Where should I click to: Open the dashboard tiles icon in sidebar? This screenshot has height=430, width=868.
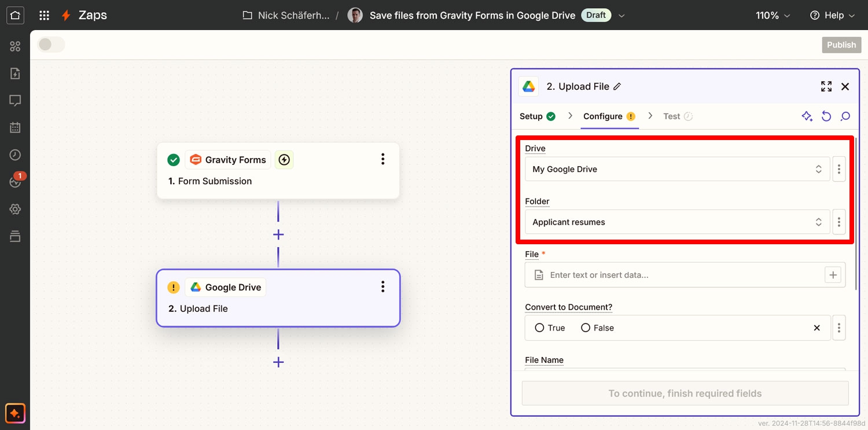pyautogui.click(x=15, y=46)
